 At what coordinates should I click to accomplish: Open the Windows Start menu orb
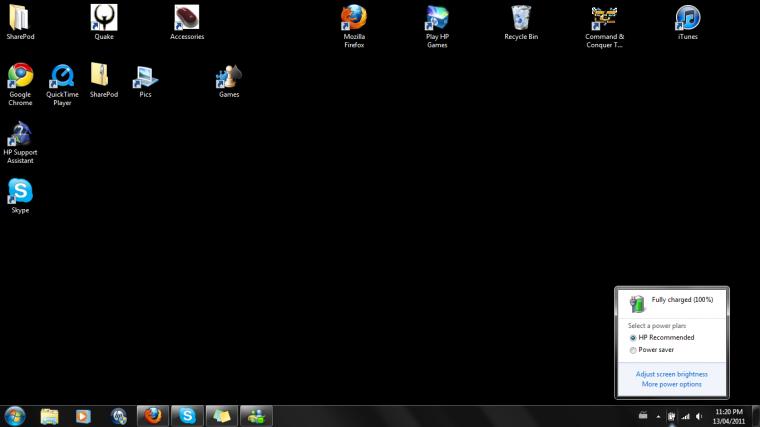click(15, 416)
